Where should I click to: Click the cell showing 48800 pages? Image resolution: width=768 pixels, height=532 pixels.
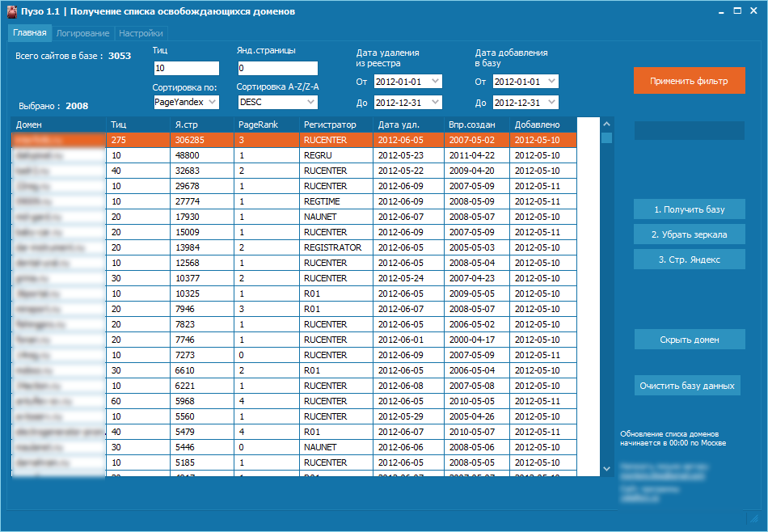(x=202, y=155)
